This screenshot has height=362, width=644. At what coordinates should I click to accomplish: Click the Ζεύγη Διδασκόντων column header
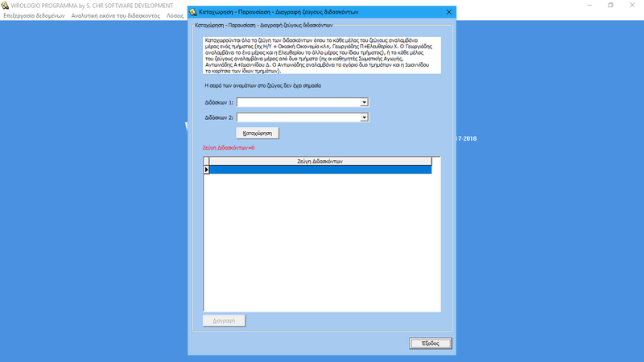[x=320, y=162]
